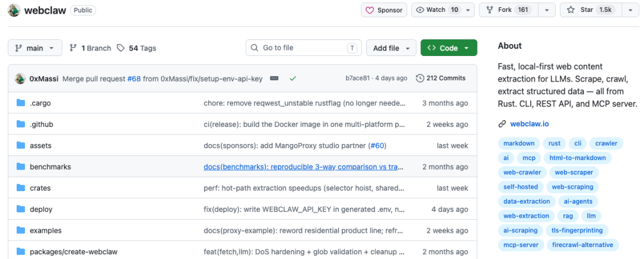Select the cli topic tag

pyautogui.click(x=578, y=143)
